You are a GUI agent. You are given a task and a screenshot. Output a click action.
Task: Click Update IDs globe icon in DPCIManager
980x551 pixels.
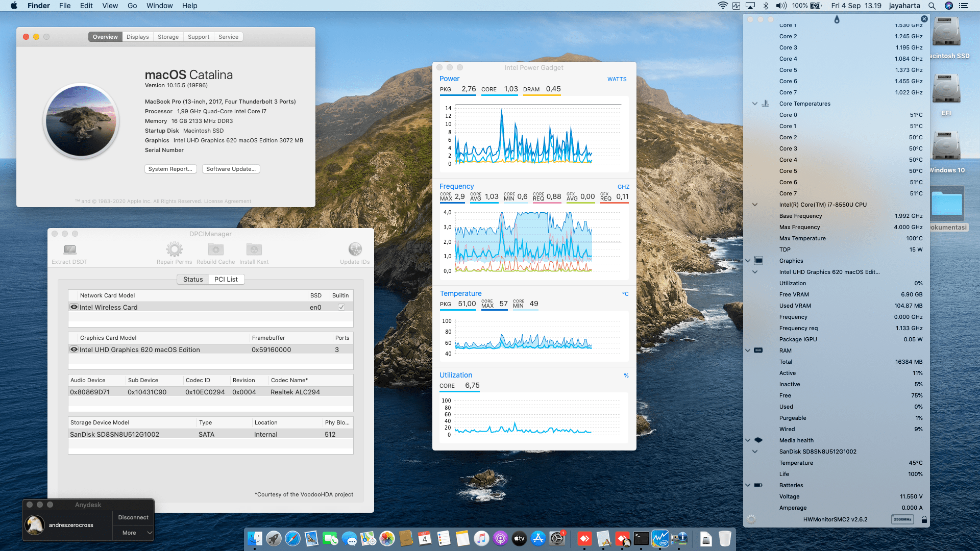click(x=355, y=249)
